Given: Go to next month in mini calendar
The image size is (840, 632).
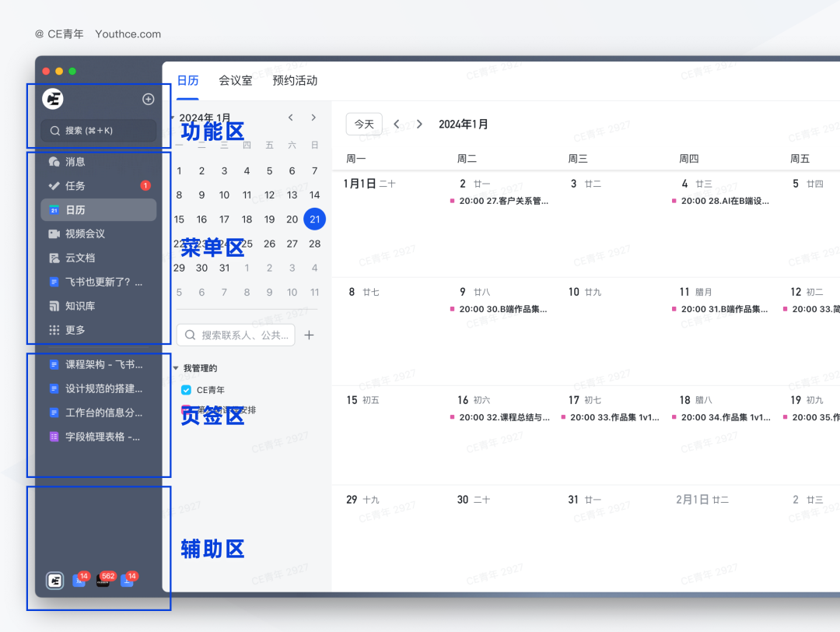Looking at the screenshot, I should click(313, 118).
